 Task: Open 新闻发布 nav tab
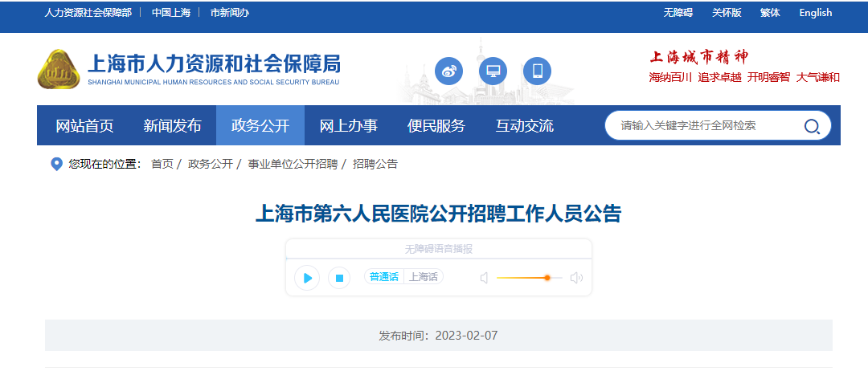[172, 125]
